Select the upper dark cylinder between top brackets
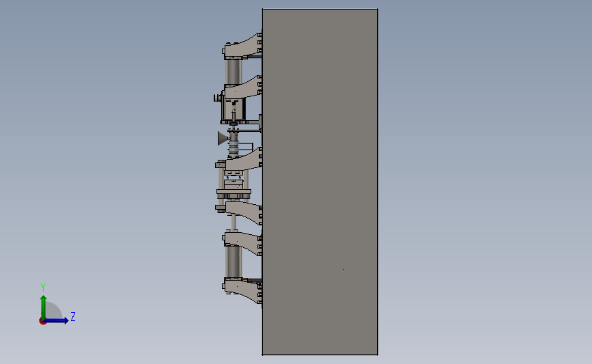 click(x=234, y=72)
